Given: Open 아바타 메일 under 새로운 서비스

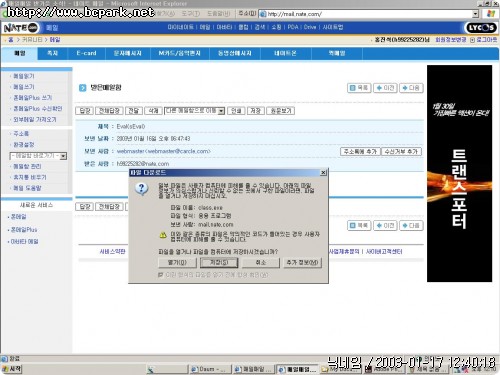Looking at the screenshot, I should coord(24,242).
